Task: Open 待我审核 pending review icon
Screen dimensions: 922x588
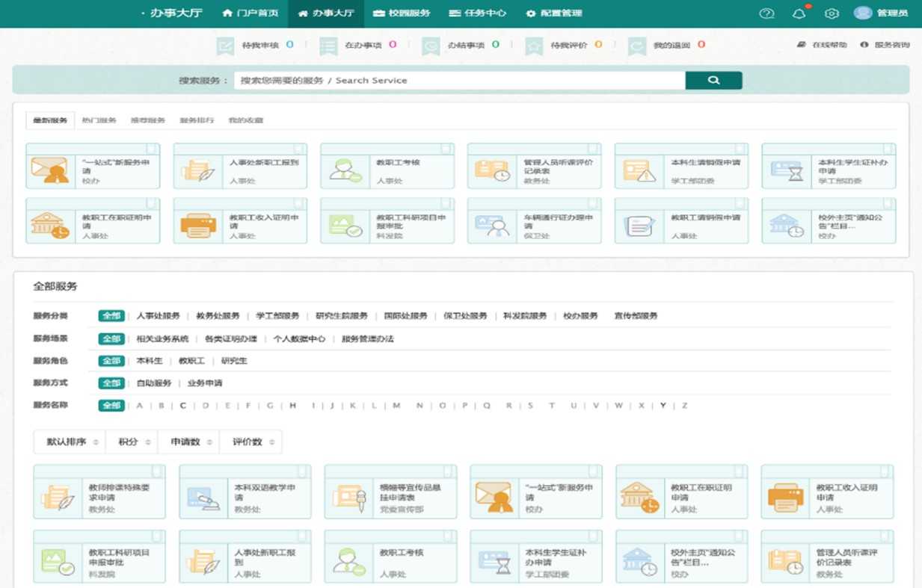Action: 225,46
